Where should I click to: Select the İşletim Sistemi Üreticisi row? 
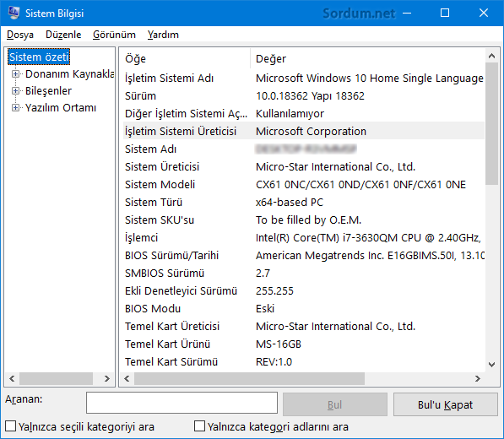[x=304, y=131]
